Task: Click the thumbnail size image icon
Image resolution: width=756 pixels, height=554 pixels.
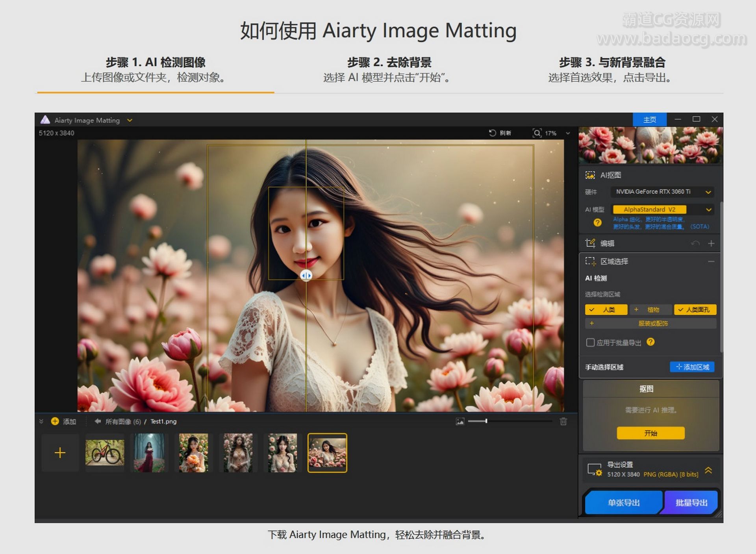Action: (x=460, y=422)
